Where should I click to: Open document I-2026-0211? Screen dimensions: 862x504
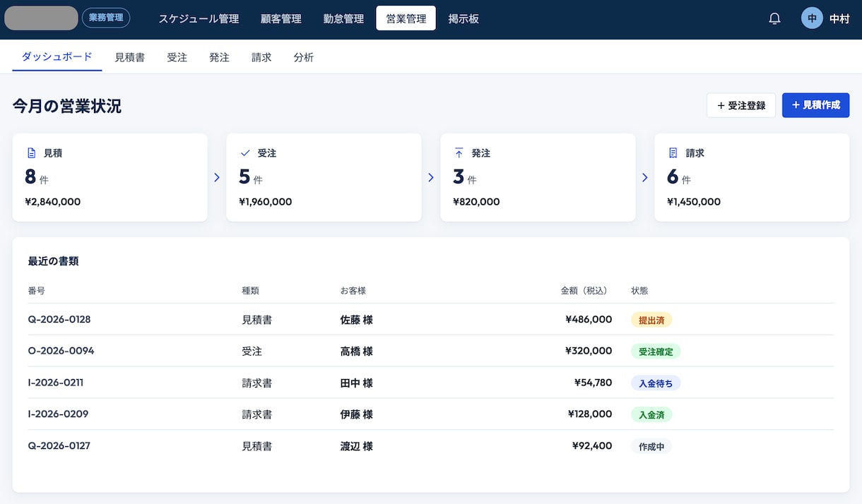click(56, 383)
